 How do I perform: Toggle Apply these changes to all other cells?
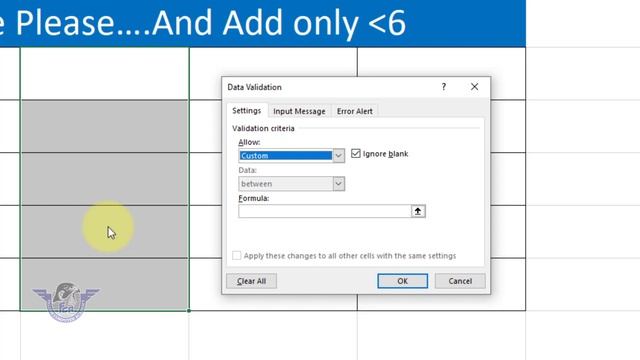tap(236, 256)
